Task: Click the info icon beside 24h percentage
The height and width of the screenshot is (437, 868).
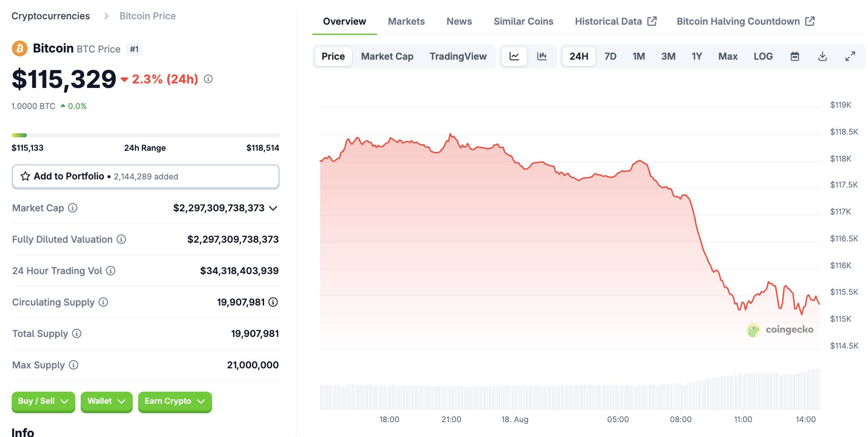Action: tap(208, 79)
